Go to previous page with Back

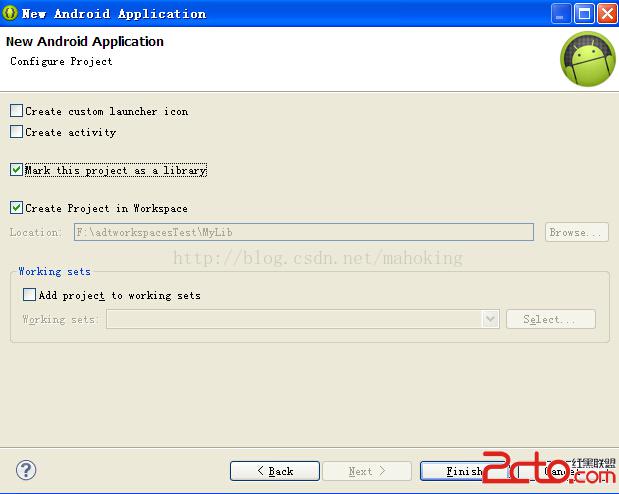coord(275,471)
